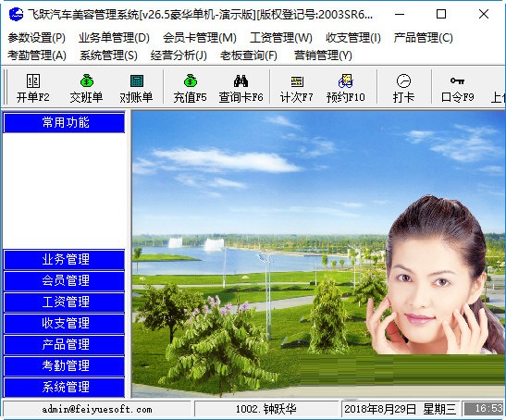Click the 系统管理 sidebar button
Image resolution: width=506 pixels, height=420 pixels.
pos(64,387)
